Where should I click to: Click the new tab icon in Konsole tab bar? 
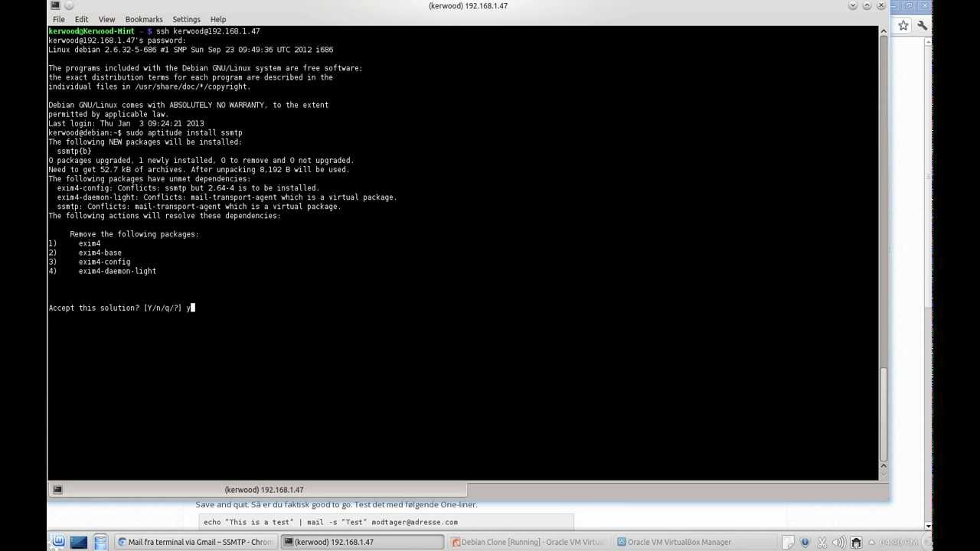tap(57, 490)
